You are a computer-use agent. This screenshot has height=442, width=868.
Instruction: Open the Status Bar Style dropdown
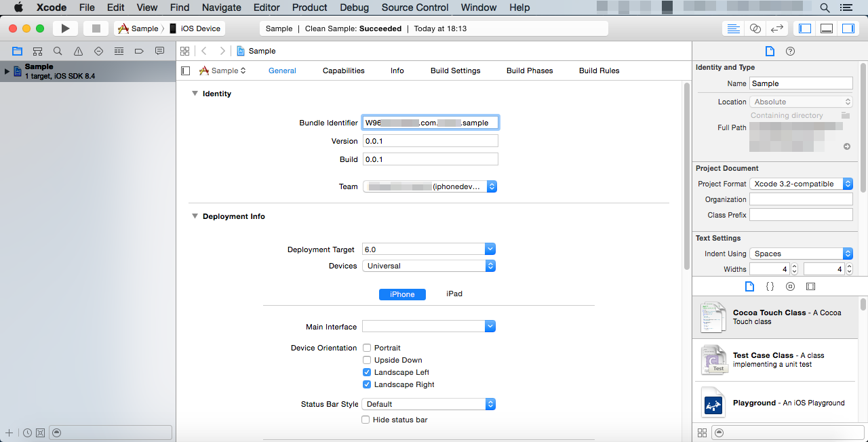[x=429, y=404]
